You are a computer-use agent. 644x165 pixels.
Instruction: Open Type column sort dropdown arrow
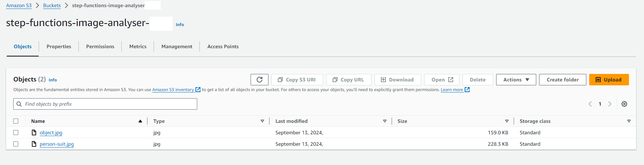tap(262, 121)
